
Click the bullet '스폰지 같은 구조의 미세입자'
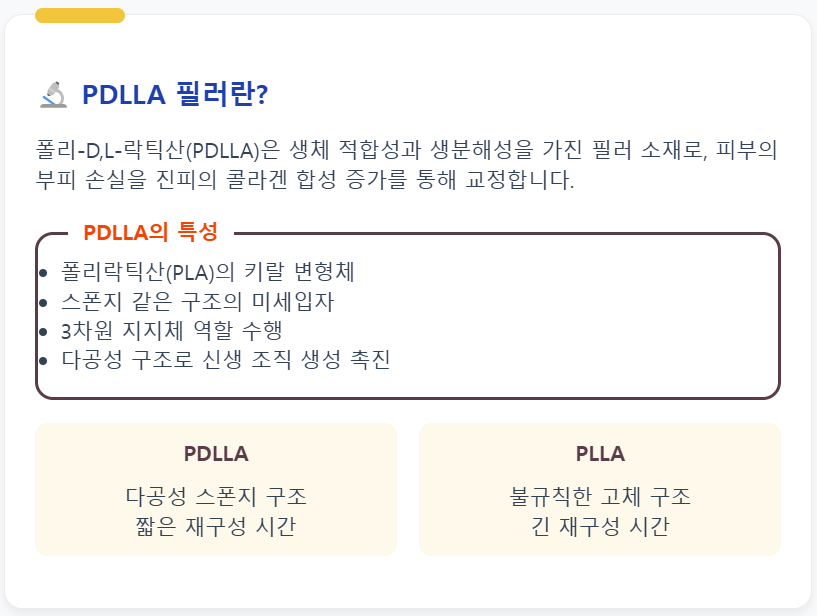pyautogui.click(x=197, y=301)
